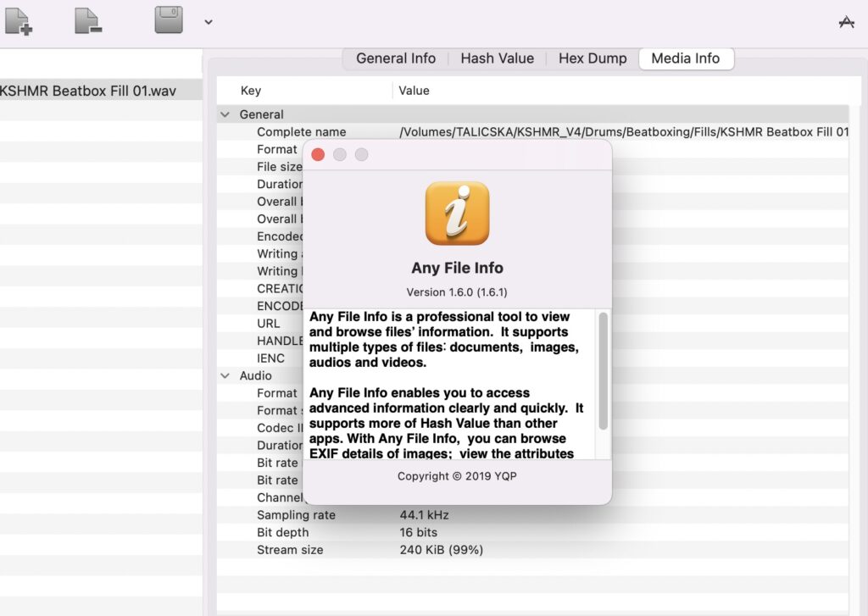868x616 pixels.
Task: Select the Media Info tab
Action: [x=686, y=58]
